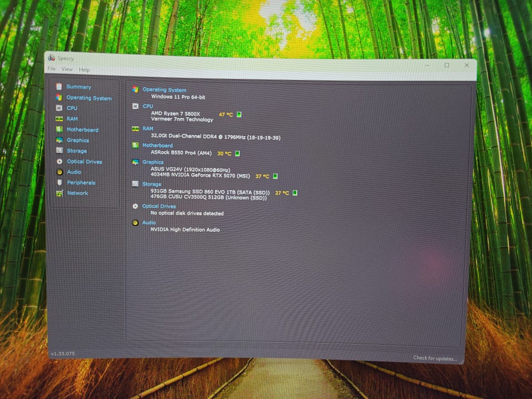
Task: Click the Peripherals mouse icon in sidebar
Action: click(x=60, y=182)
